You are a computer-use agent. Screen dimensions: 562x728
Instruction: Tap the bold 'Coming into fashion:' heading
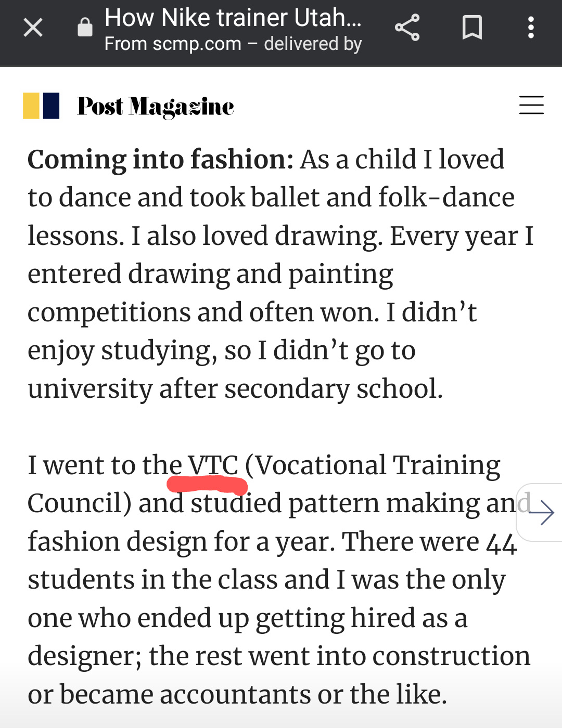pyautogui.click(x=161, y=159)
